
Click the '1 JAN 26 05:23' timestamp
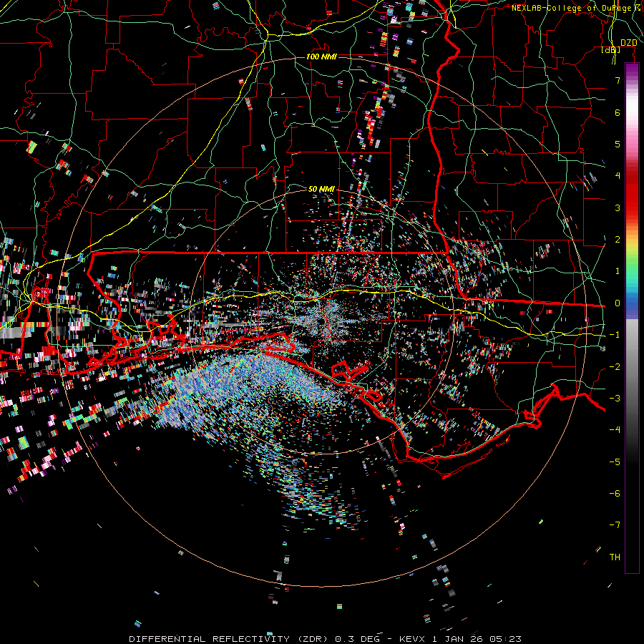coord(477,639)
